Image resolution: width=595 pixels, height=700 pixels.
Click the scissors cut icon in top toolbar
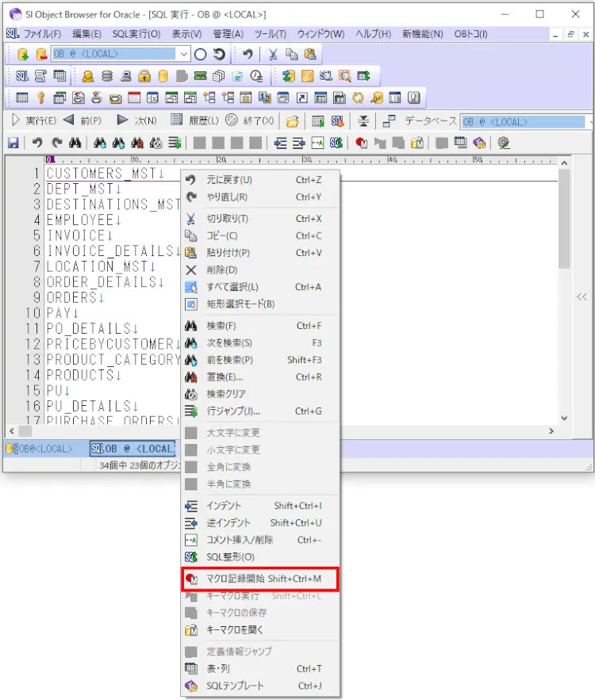coord(273,55)
